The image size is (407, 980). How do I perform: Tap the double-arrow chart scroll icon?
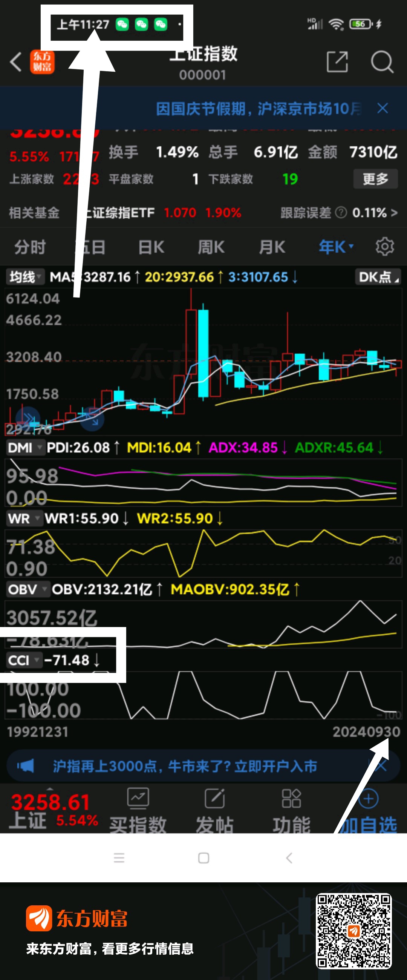[x=28, y=418]
